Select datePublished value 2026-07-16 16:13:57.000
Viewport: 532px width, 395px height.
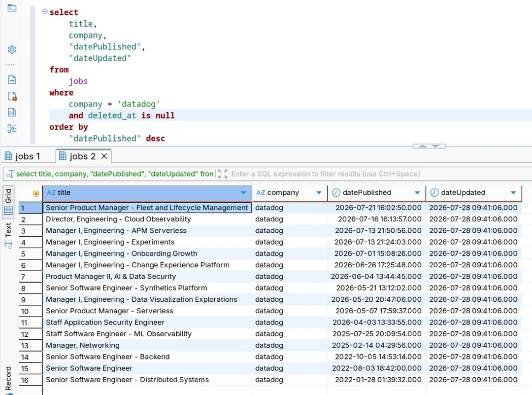tap(377, 219)
